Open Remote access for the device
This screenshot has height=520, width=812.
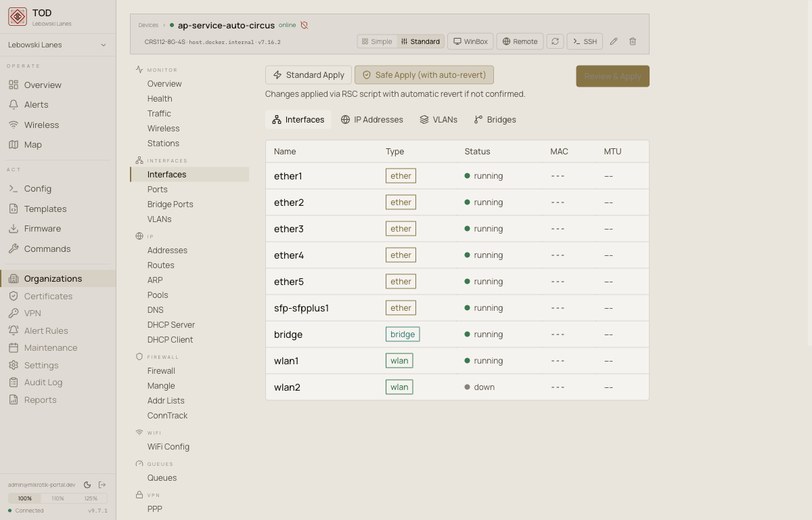click(520, 41)
